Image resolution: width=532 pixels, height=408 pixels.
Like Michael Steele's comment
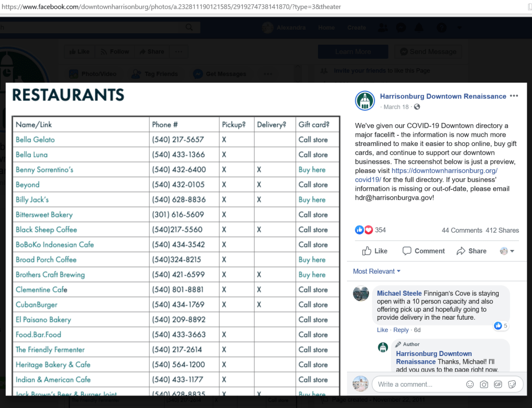coord(382,330)
